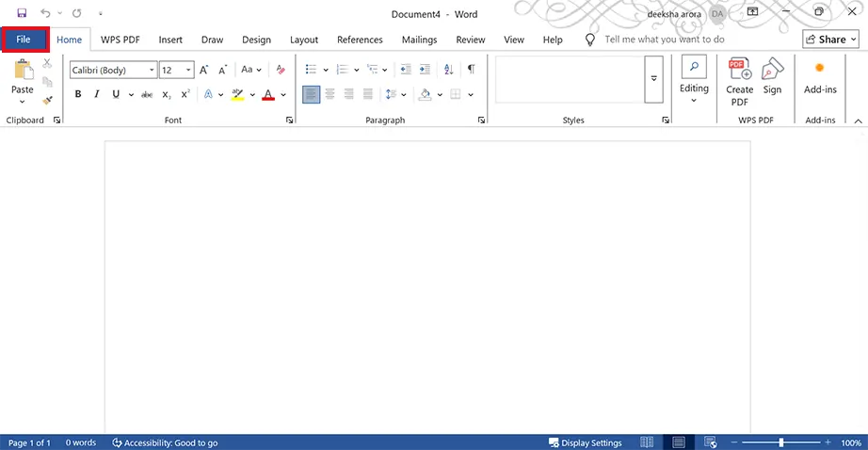Center align the text

[330, 94]
